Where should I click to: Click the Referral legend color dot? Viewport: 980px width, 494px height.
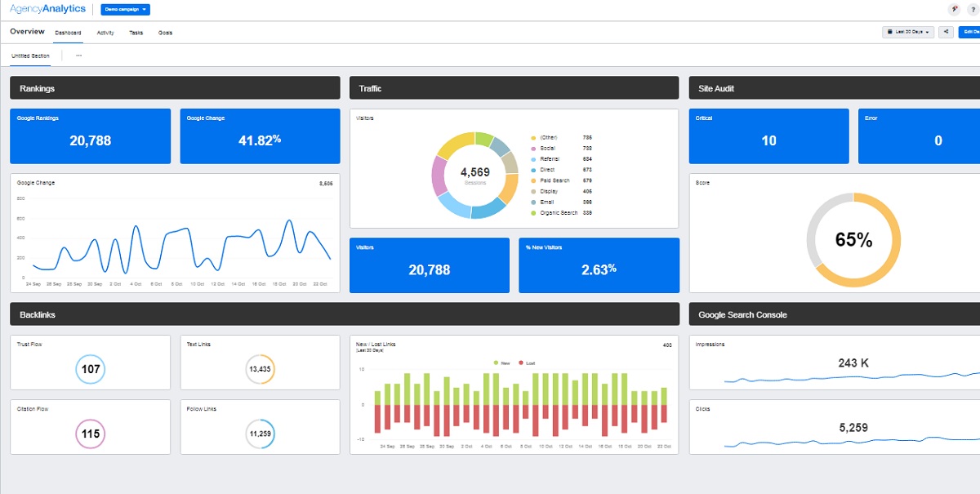533,159
